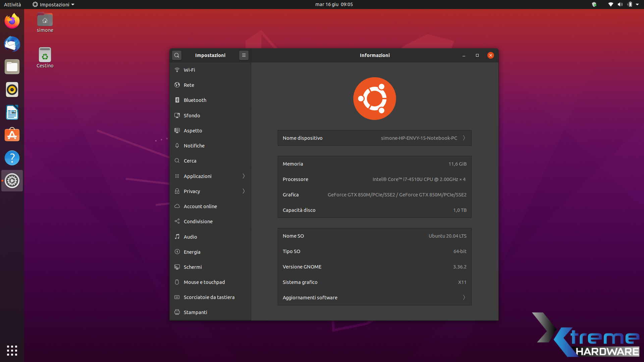Select Bluetooth in settings sidebar

pyautogui.click(x=195, y=100)
